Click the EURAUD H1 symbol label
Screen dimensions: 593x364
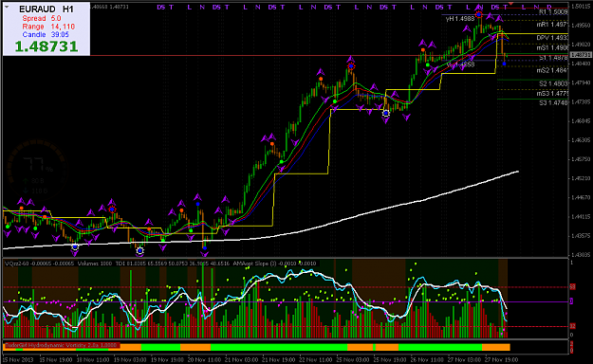[x=46, y=9]
